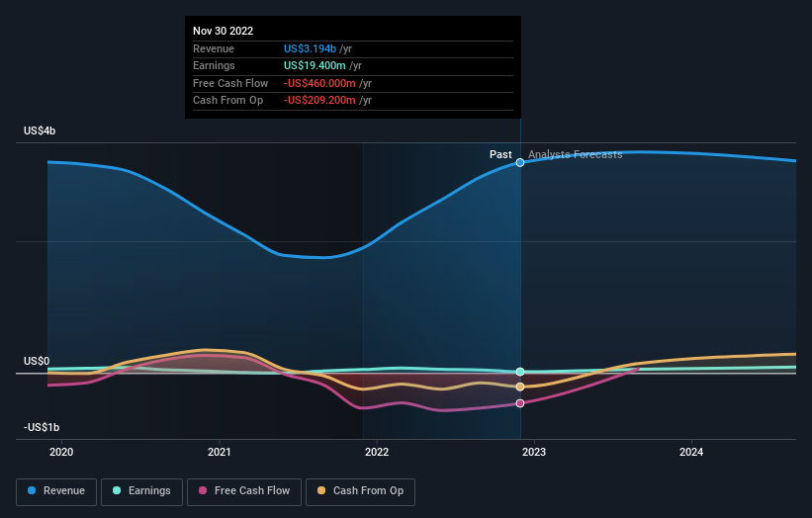Screen dimensions: 812x518
Task: Select the blue Revenue data point marker
Action: (520, 162)
